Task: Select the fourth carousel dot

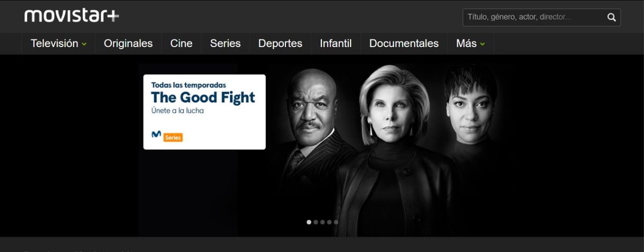Action: click(329, 221)
